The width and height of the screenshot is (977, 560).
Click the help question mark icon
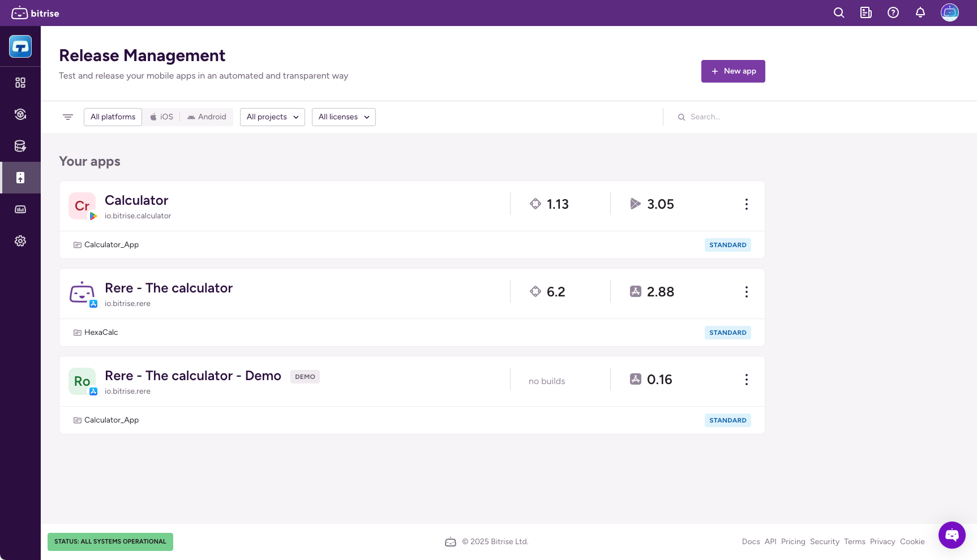pyautogui.click(x=893, y=13)
